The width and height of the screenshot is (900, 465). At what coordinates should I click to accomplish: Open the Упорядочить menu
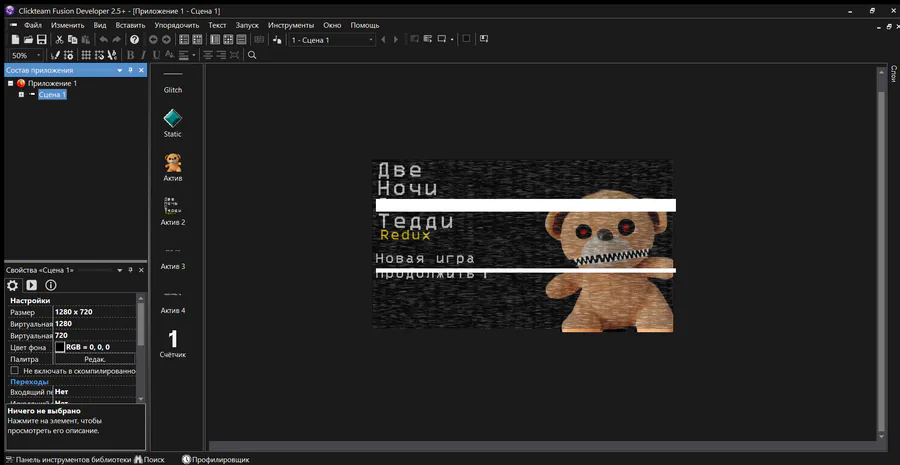pyautogui.click(x=177, y=25)
